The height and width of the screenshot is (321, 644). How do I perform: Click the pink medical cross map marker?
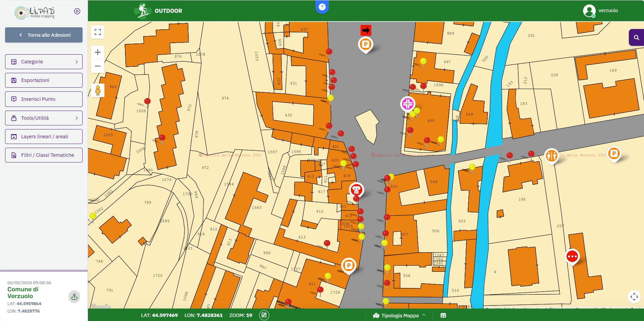click(407, 104)
